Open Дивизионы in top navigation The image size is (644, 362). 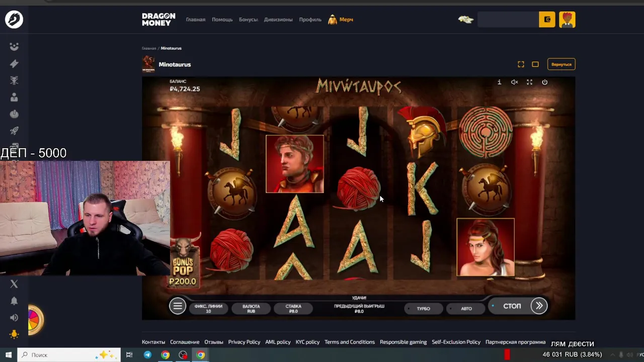click(278, 20)
